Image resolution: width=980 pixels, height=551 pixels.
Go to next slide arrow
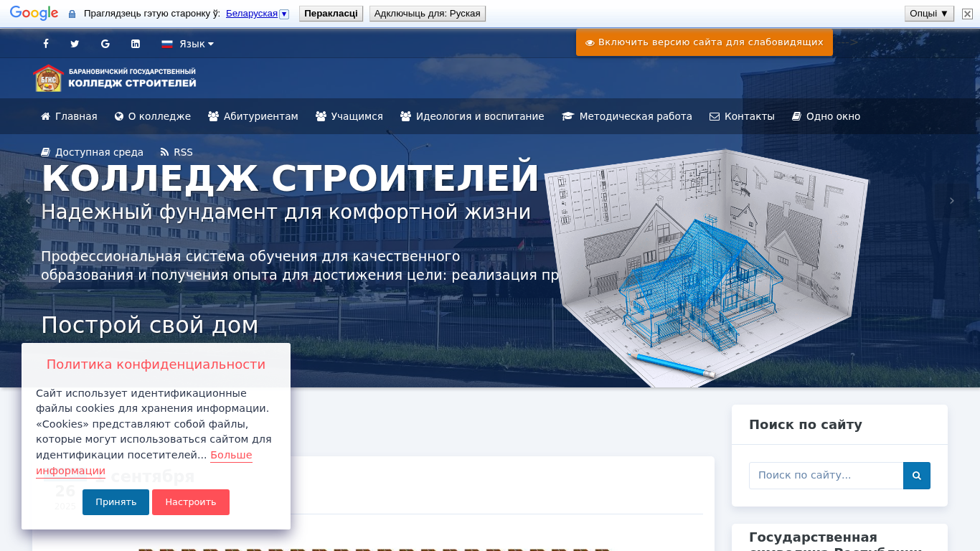pos(952,201)
